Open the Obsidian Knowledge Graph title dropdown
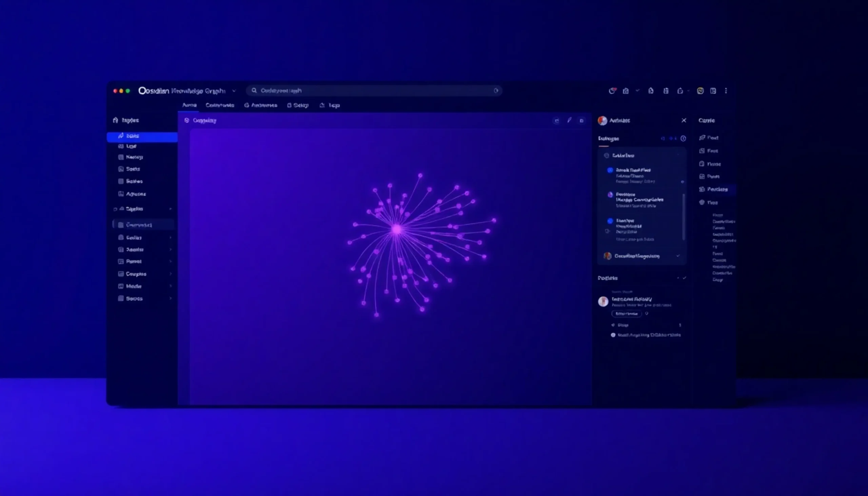Screen dimensions: 868x496 [234, 91]
